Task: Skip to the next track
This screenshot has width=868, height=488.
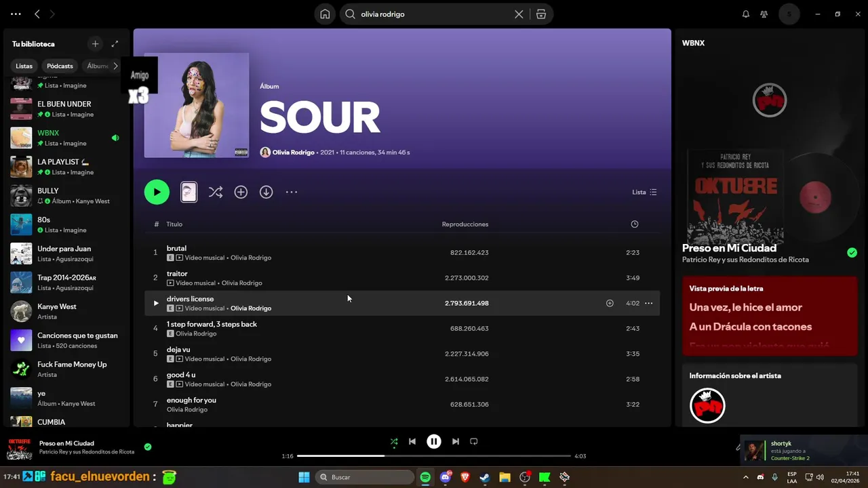Action: pos(456,441)
